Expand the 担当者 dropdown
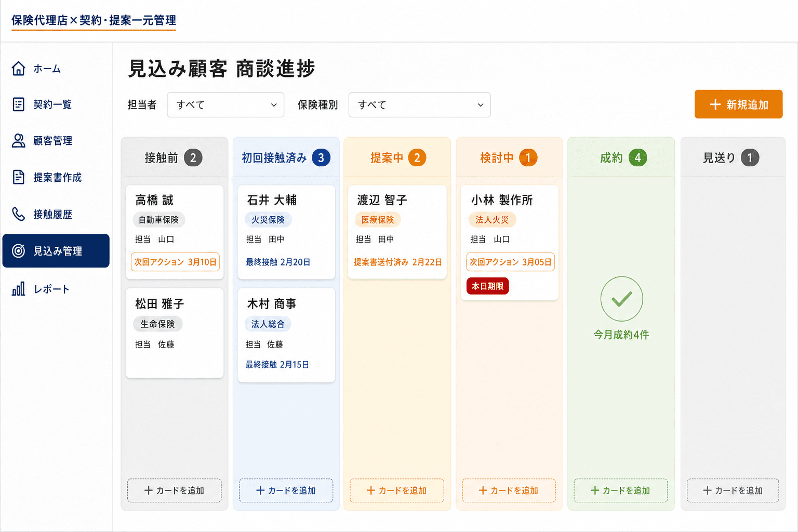 click(225, 105)
